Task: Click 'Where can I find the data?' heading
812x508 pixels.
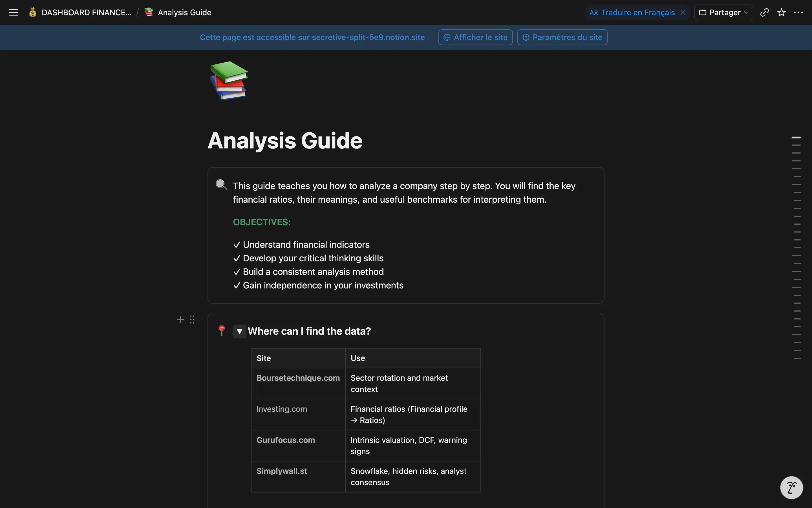Action: pos(309,331)
